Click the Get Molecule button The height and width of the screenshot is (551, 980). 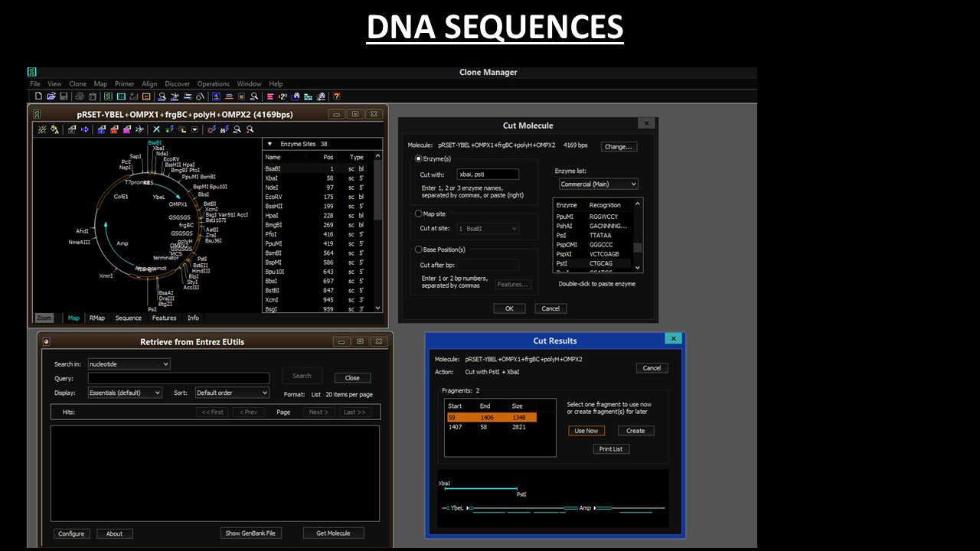click(x=333, y=533)
